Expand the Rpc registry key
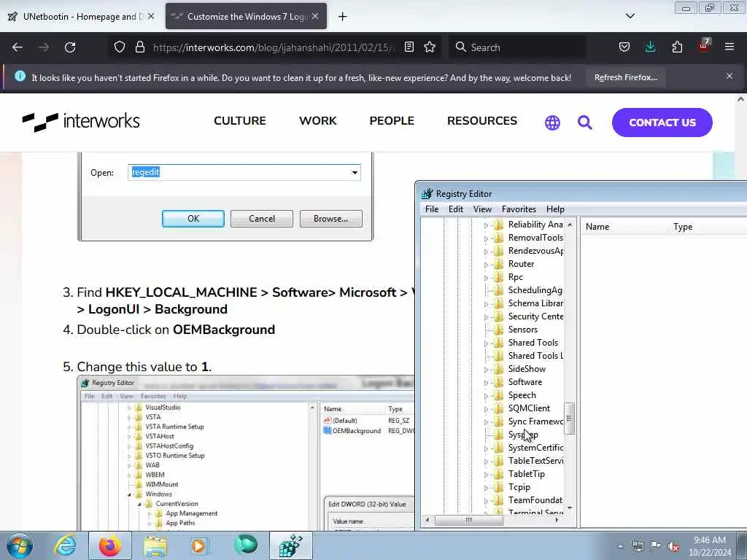Image resolution: width=747 pixels, height=560 pixels. [486, 278]
